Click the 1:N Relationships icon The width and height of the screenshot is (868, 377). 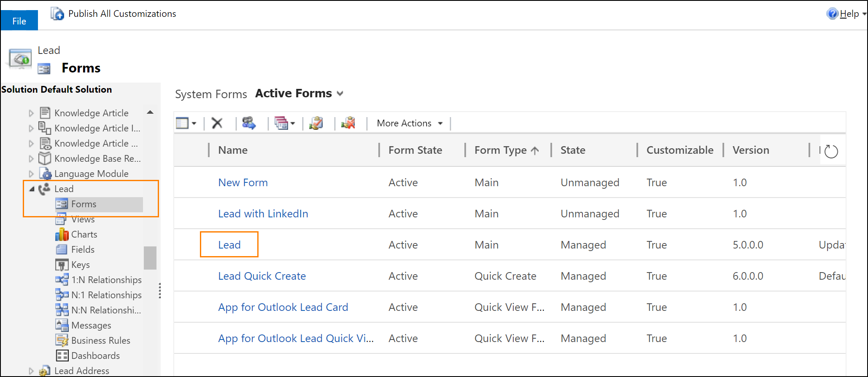point(62,280)
